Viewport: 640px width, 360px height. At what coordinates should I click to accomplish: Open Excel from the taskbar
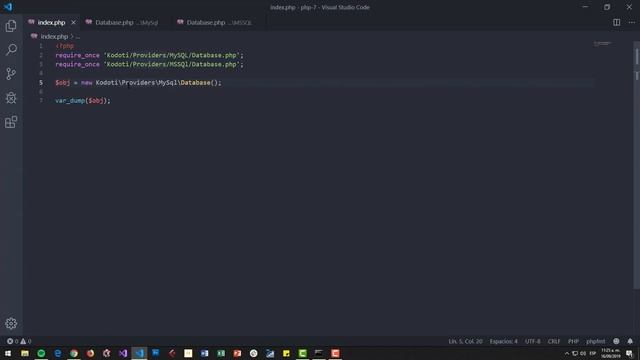[x=221, y=353]
